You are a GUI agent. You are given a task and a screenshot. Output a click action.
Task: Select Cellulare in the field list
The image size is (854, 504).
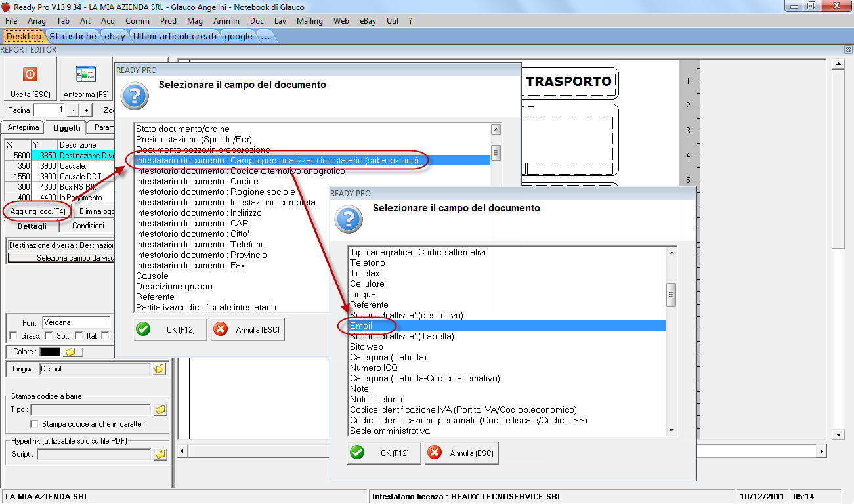tap(507, 283)
